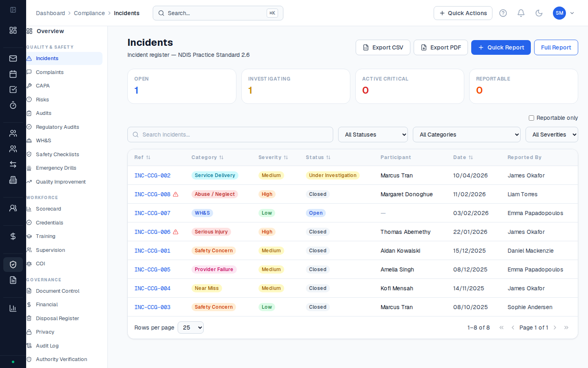Open CAPA in the sidebar

click(x=64, y=86)
